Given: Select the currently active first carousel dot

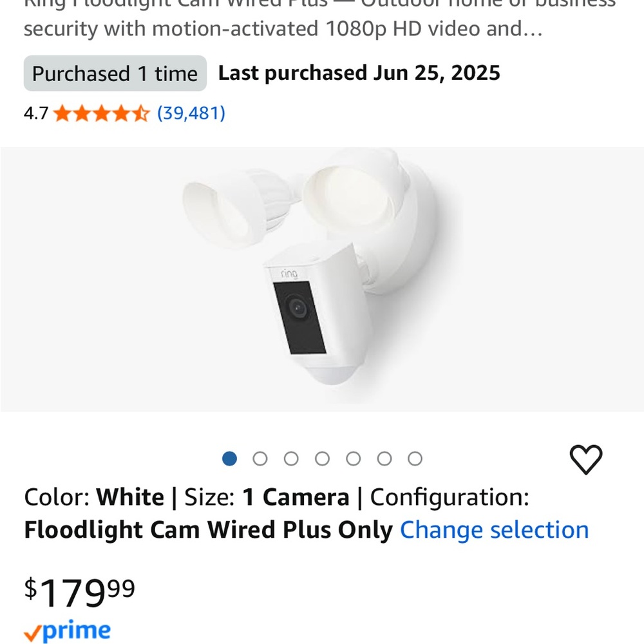Looking at the screenshot, I should (x=229, y=459).
